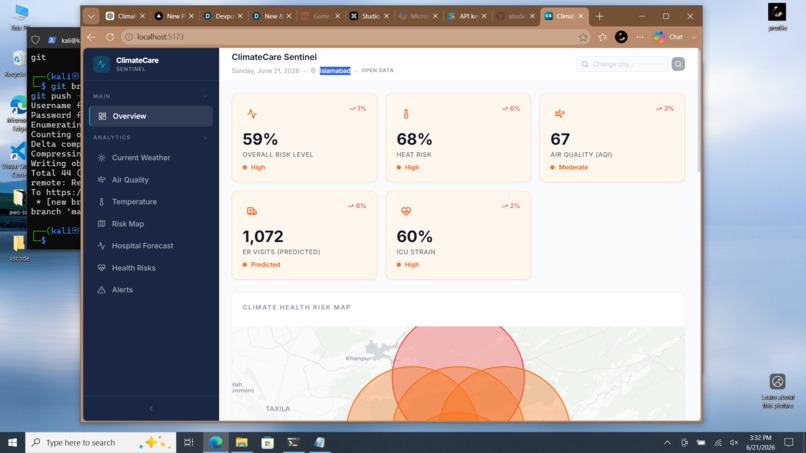Click the highlighted Islamabad location label

click(x=335, y=70)
